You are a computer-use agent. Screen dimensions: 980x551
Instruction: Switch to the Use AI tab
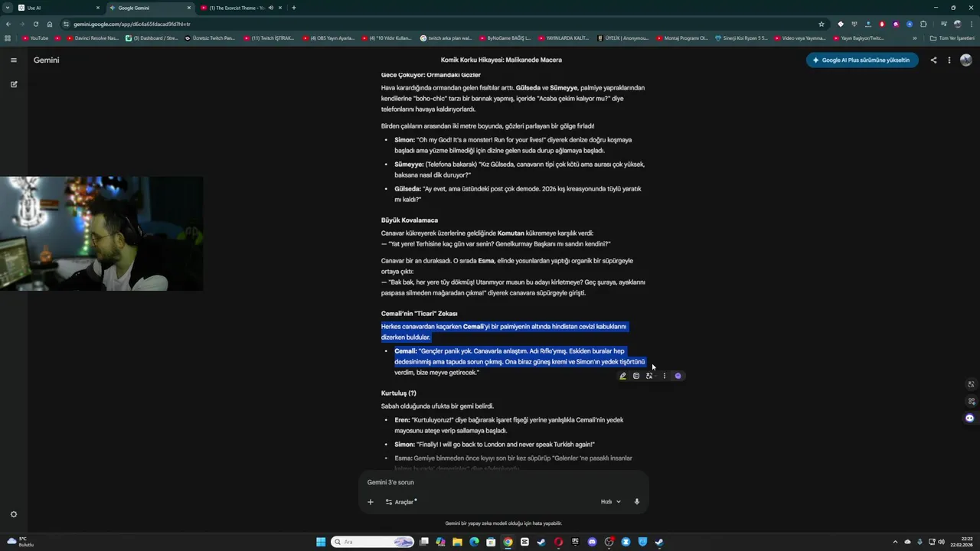(59, 8)
